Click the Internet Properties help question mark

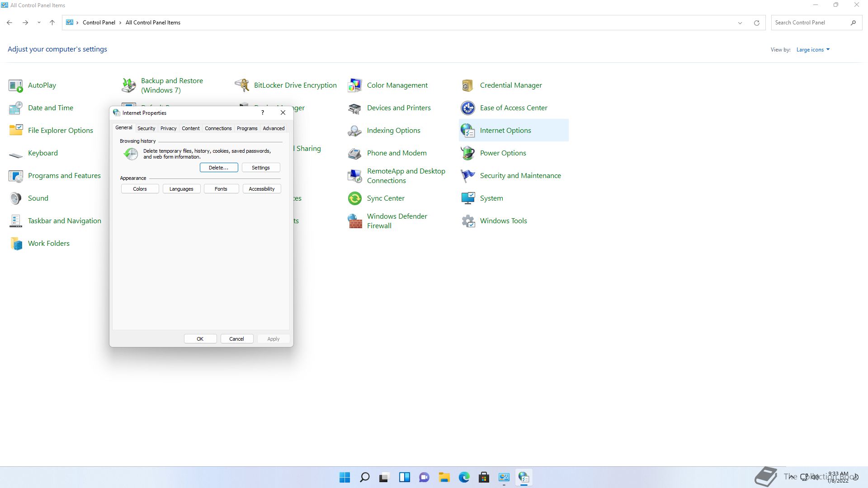pos(262,113)
